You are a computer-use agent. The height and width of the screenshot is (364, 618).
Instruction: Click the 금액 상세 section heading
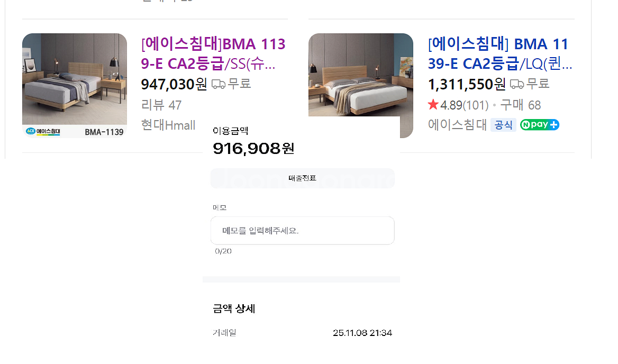[x=233, y=308]
